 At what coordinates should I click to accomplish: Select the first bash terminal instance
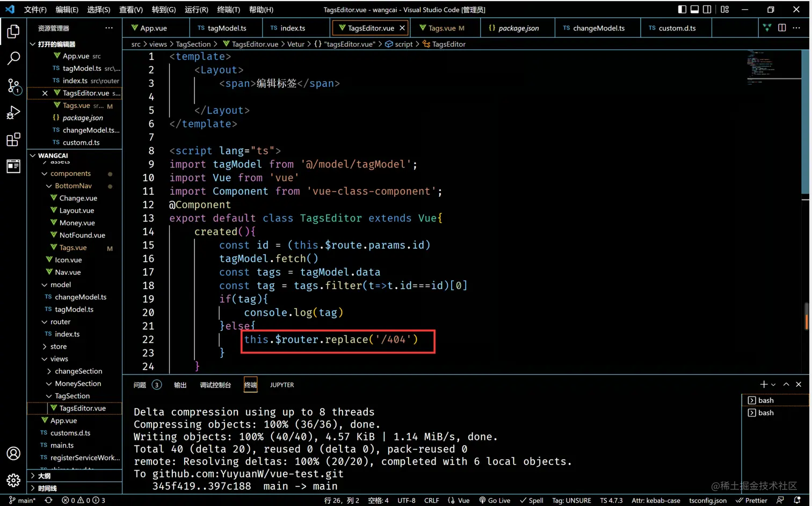point(775,400)
